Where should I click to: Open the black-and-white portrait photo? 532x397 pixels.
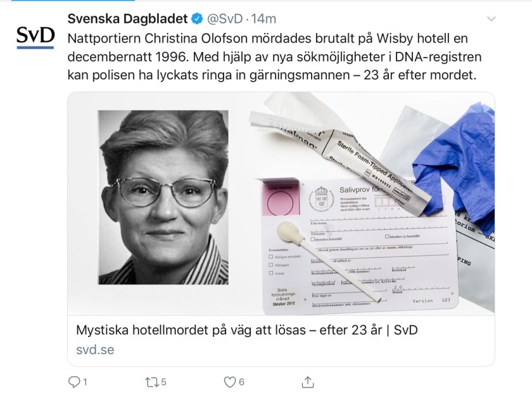coord(163,197)
